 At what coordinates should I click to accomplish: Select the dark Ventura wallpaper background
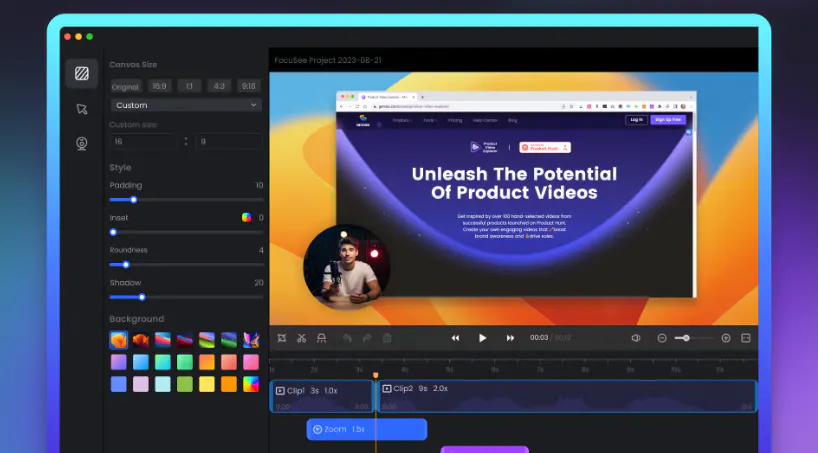[141, 340]
